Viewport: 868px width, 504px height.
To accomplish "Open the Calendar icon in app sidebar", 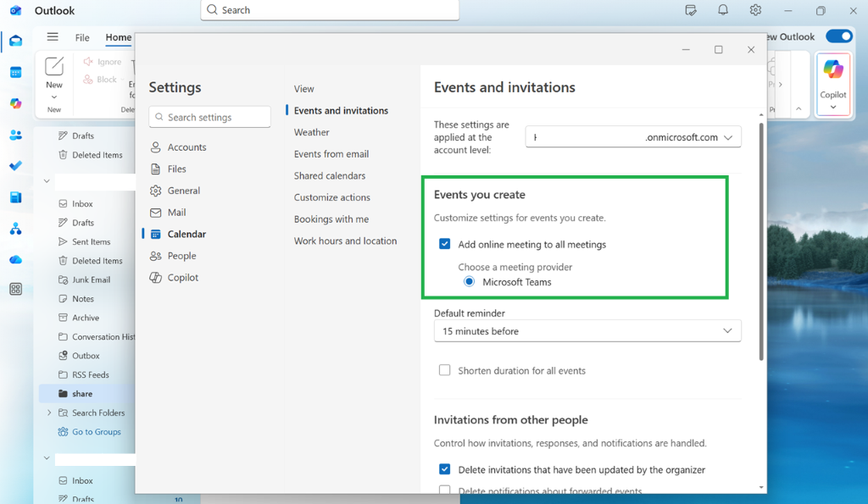I will (x=16, y=71).
